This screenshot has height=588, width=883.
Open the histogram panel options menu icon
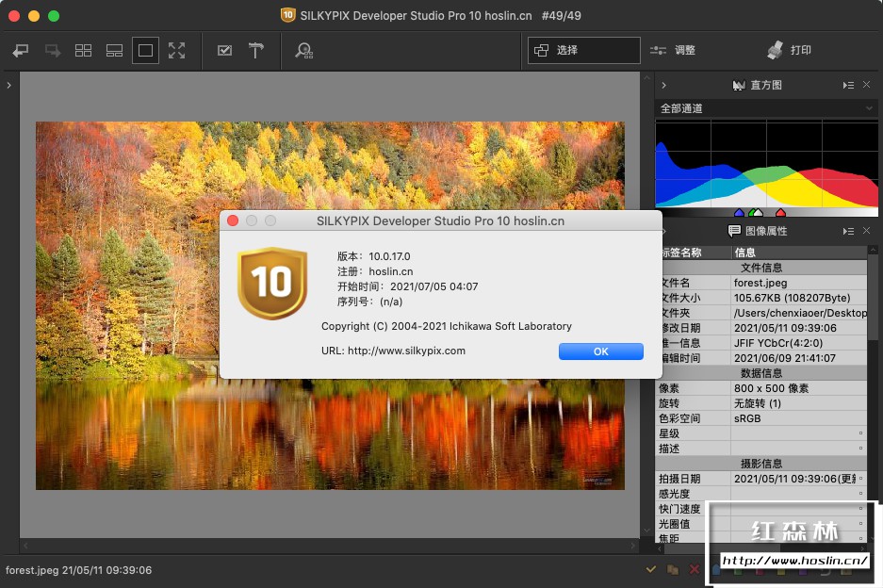(x=848, y=86)
